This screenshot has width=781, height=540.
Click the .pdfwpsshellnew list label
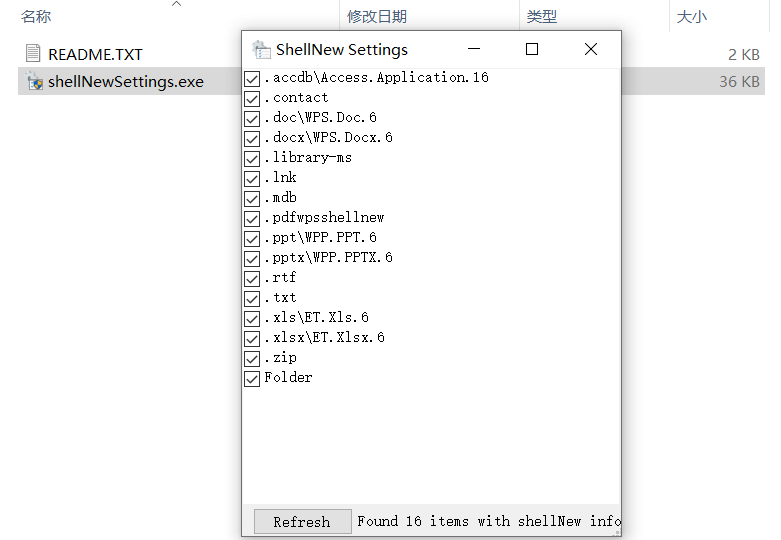pos(324,218)
